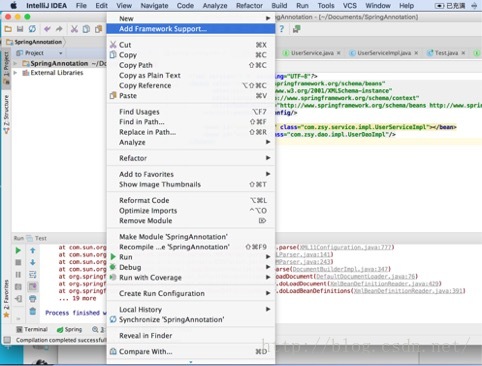Choose Copy Path from context menu

pos(191,65)
